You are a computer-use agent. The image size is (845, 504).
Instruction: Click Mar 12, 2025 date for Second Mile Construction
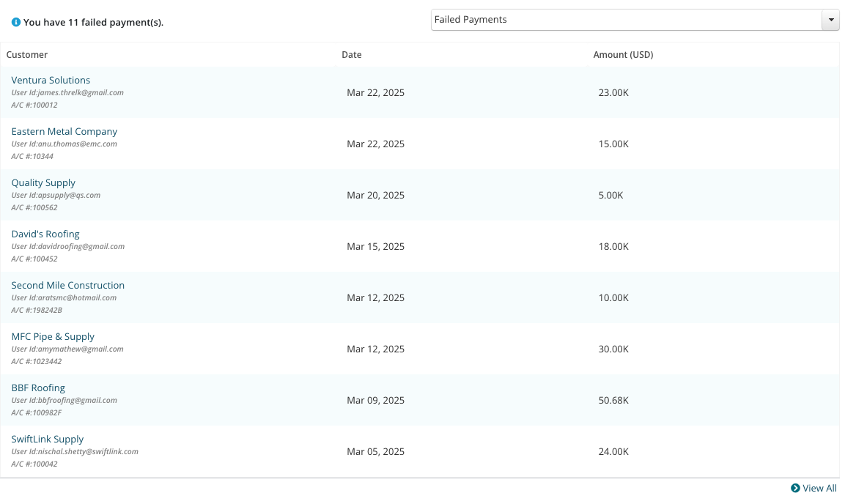(x=376, y=297)
